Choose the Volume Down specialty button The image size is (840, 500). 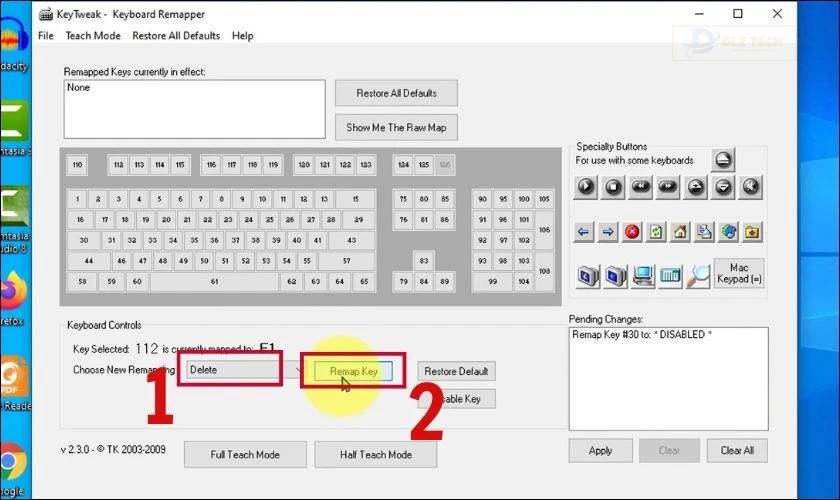tap(723, 187)
